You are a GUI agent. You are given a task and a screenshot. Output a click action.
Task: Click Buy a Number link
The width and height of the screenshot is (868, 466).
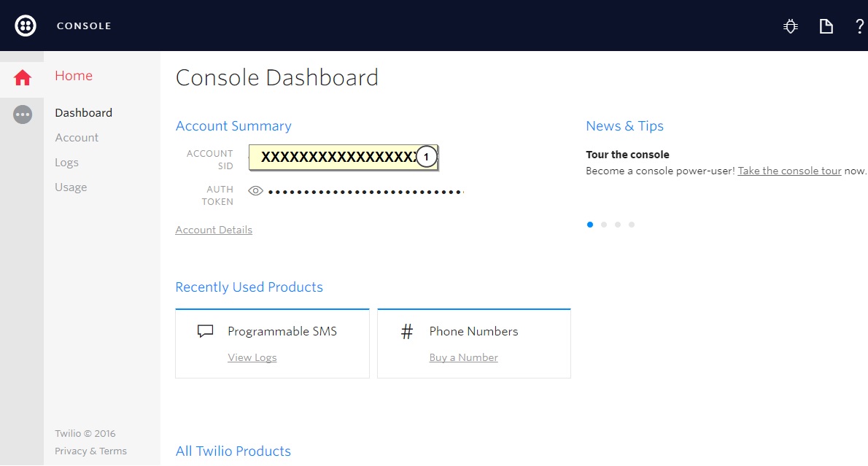[x=463, y=357]
